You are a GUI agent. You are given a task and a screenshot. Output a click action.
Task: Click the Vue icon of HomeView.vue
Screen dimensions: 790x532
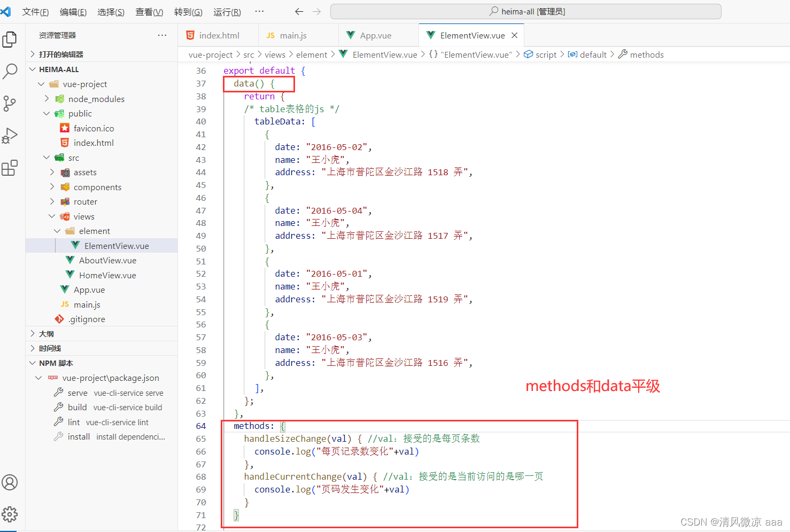(x=70, y=275)
